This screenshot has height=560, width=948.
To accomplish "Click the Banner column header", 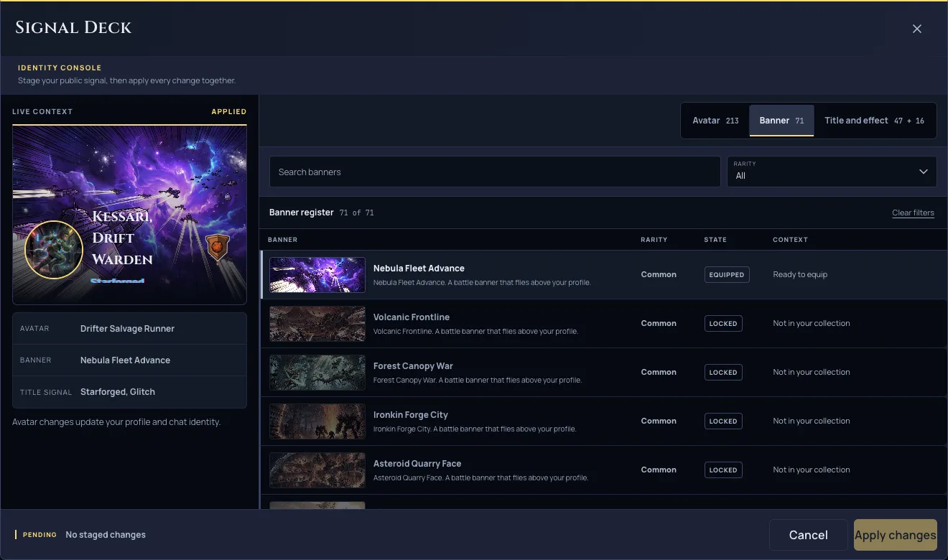I will tap(282, 240).
